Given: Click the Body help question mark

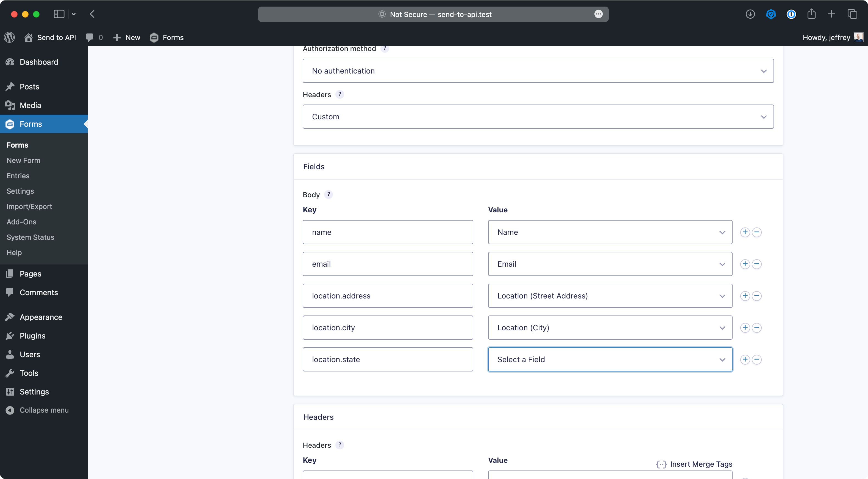Looking at the screenshot, I should [x=329, y=194].
